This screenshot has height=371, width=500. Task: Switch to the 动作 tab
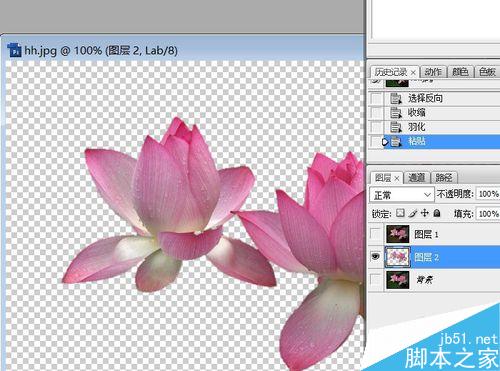[433, 72]
